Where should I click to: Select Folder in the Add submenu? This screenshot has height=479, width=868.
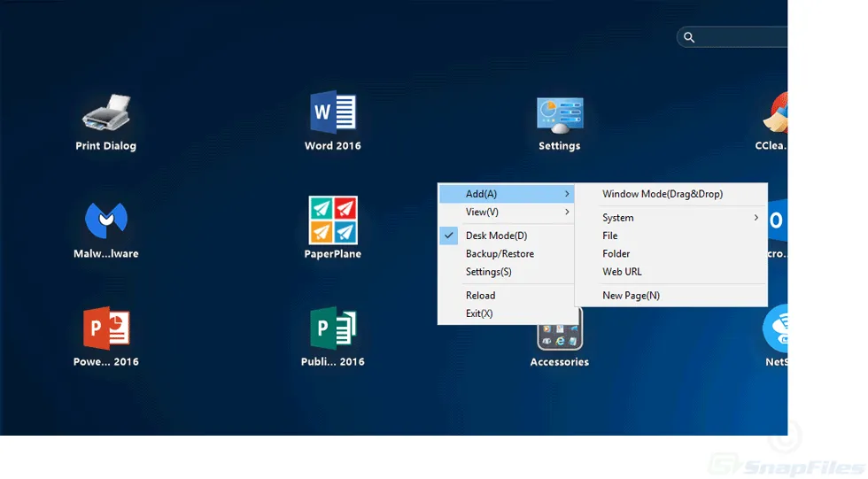[x=671, y=254]
